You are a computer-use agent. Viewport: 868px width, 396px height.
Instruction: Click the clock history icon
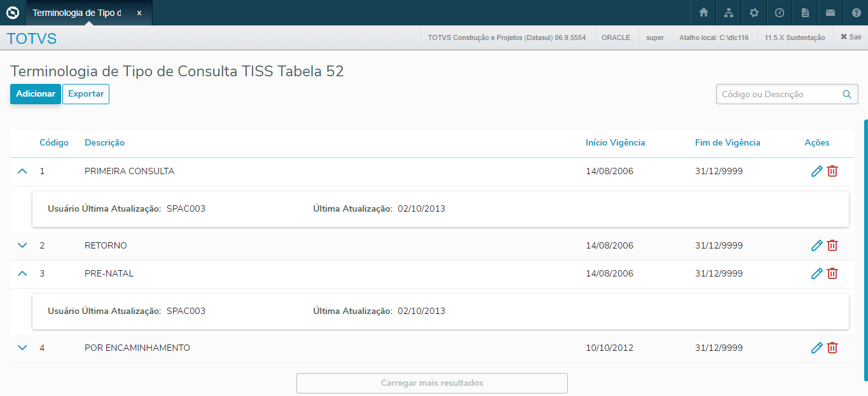coord(780,13)
